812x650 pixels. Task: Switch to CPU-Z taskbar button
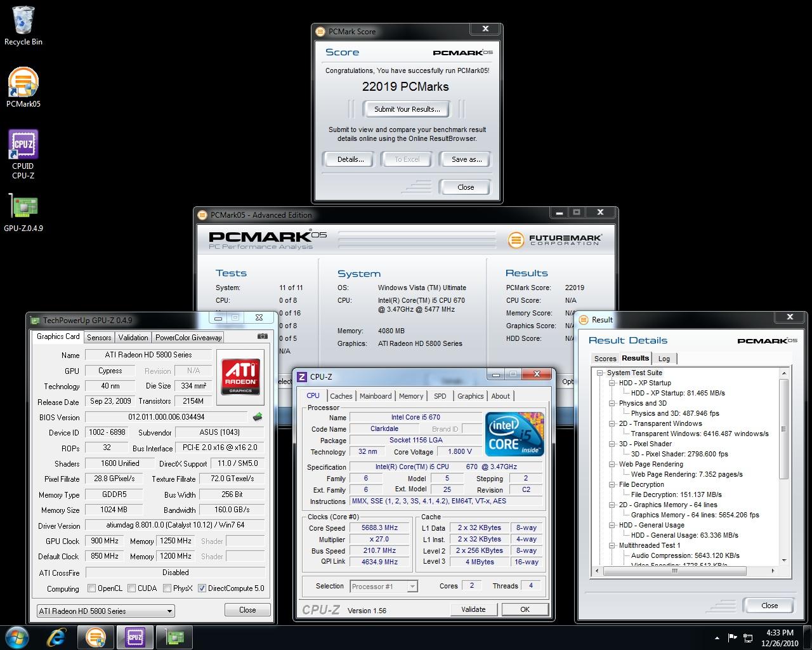click(134, 637)
